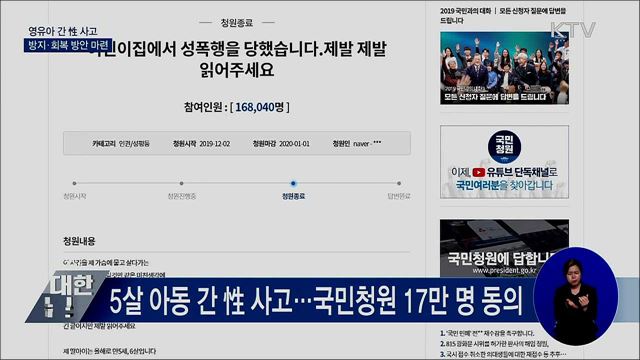Select the highlighted 청원종료 step dot
Image resolution: width=640 pixels, height=360 pixels.
tap(293, 183)
